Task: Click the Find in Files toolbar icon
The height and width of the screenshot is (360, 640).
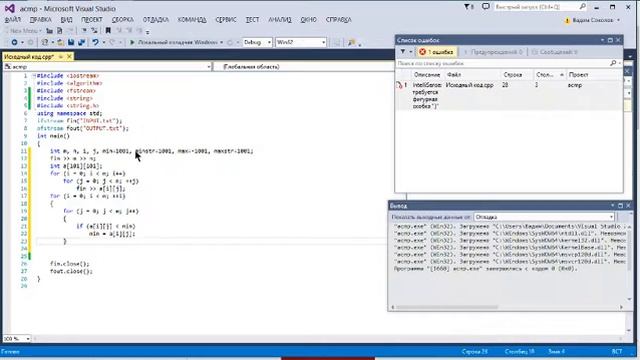Action: [x=352, y=42]
